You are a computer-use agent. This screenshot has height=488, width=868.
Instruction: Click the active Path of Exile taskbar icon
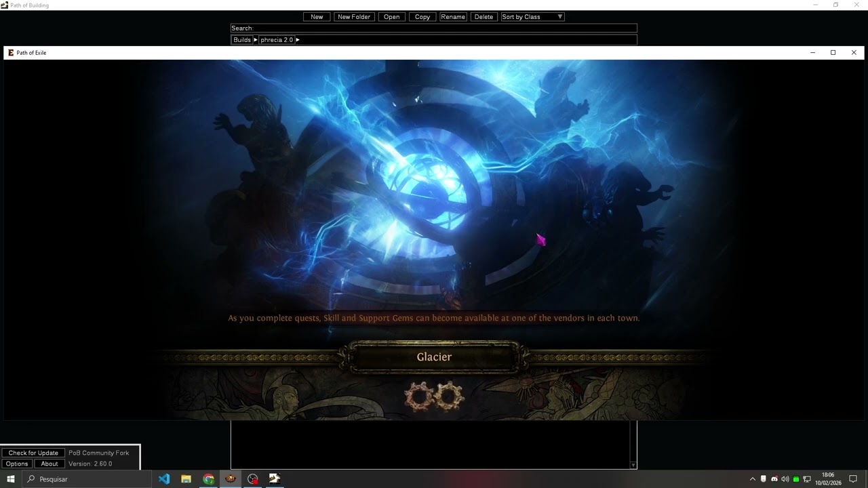(x=231, y=479)
